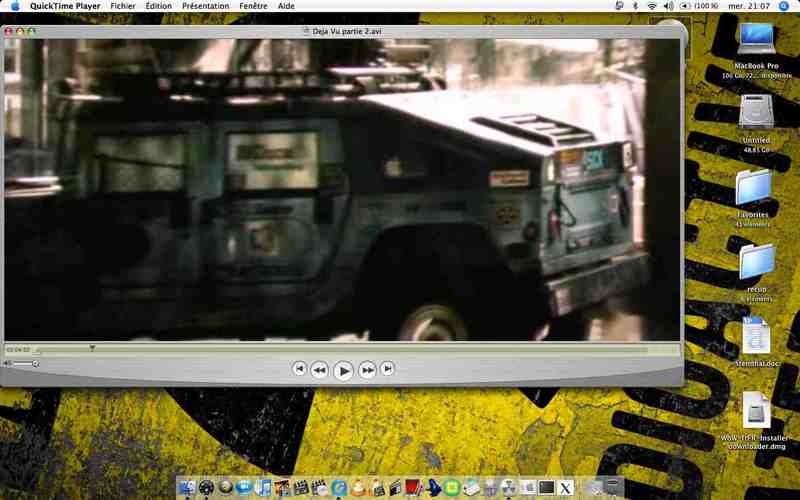Open the Trash in the Dock
800x500 pixels.
613,488
